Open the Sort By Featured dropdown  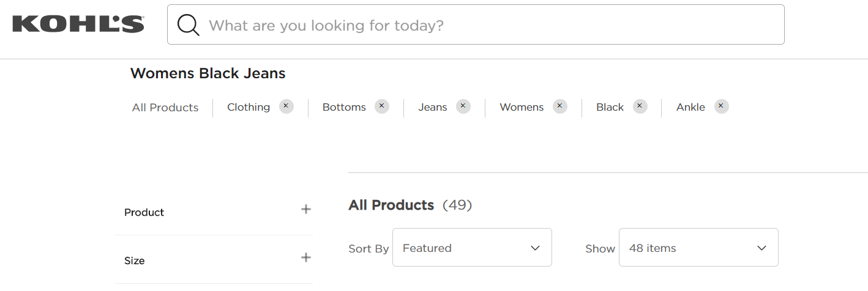(x=472, y=248)
